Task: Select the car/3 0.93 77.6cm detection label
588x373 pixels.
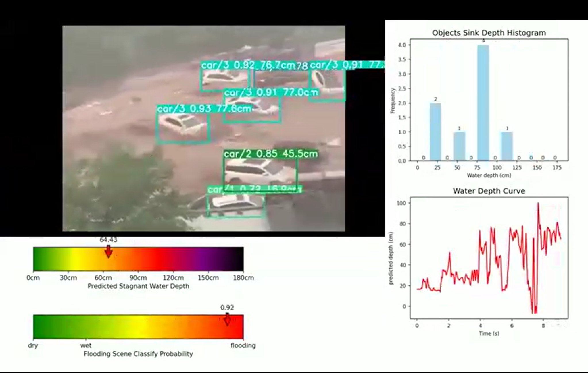Action: tap(204, 109)
